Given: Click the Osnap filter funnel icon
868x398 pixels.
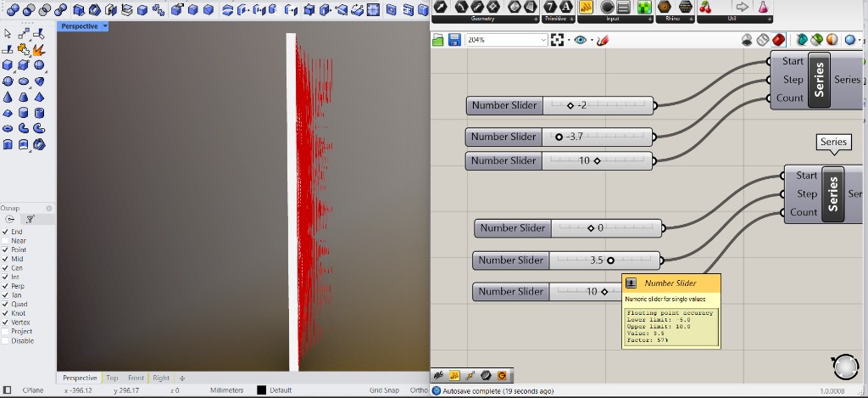Looking at the screenshot, I should click(x=31, y=219).
